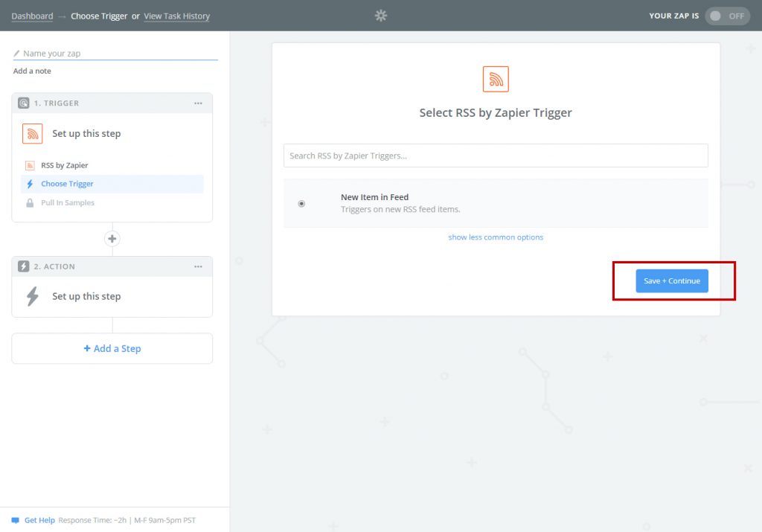The width and height of the screenshot is (762, 532).
Task: Select Choose Trigger in the step list
Action: [x=67, y=184]
